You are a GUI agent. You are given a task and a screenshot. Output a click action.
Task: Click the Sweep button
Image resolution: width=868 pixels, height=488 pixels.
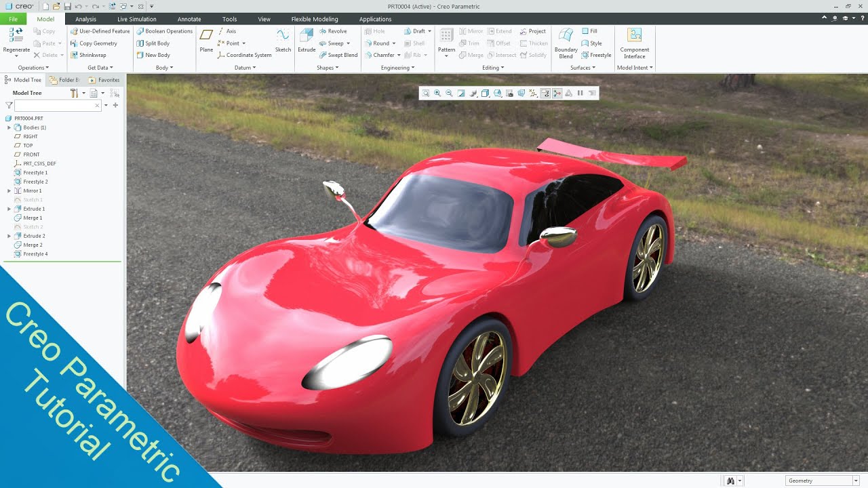click(x=335, y=43)
